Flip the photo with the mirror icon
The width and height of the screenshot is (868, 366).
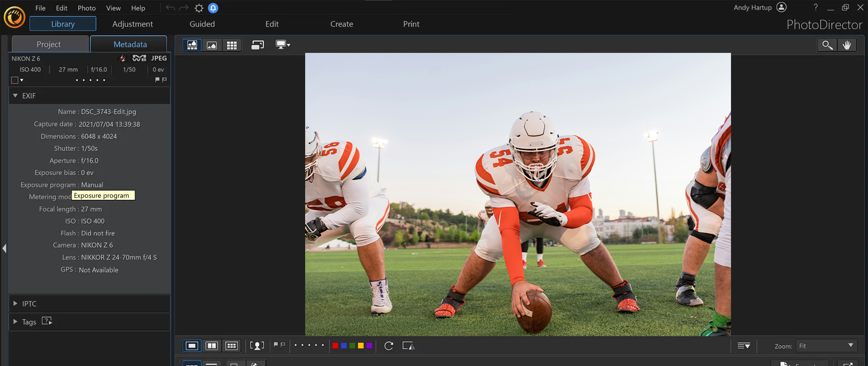coord(409,346)
